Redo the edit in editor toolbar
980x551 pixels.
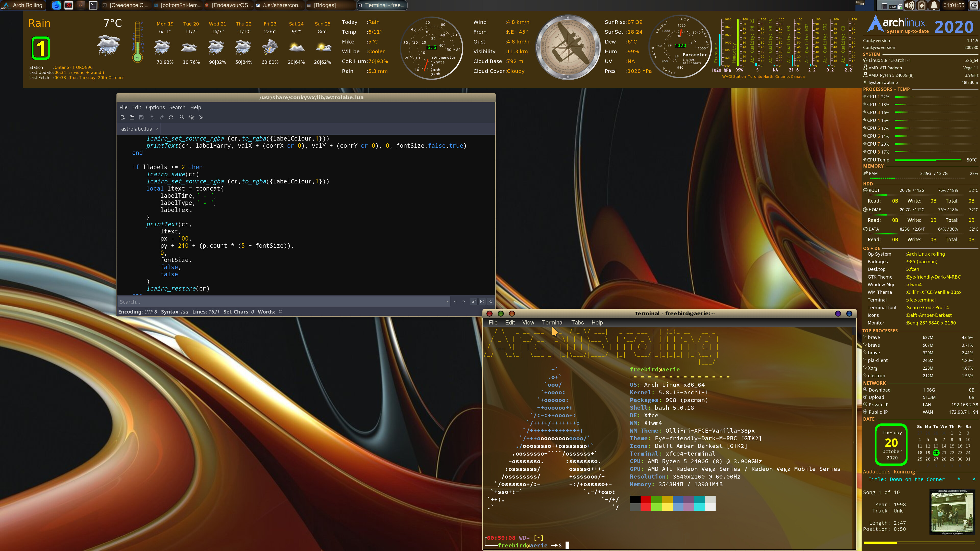click(162, 118)
